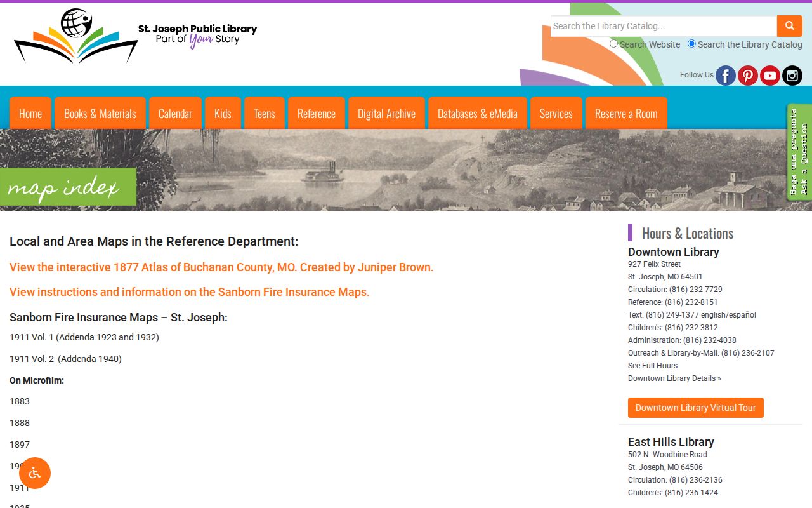Open the Teens menu

tap(265, 113)
